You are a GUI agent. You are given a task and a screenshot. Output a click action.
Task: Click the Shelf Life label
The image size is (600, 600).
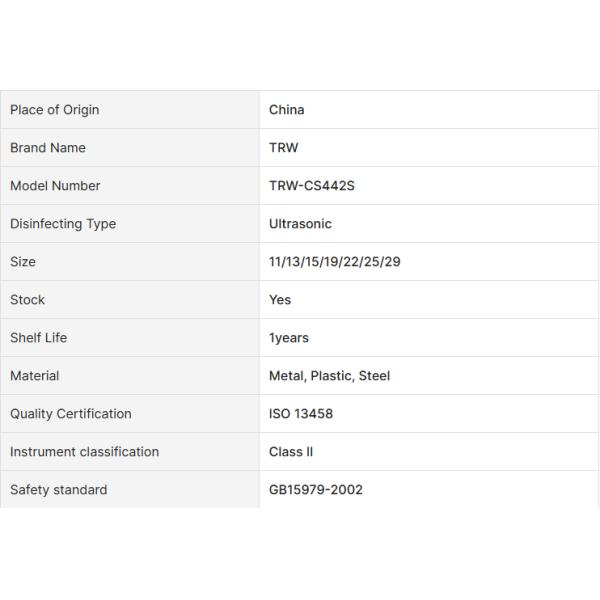click(39, 338)
